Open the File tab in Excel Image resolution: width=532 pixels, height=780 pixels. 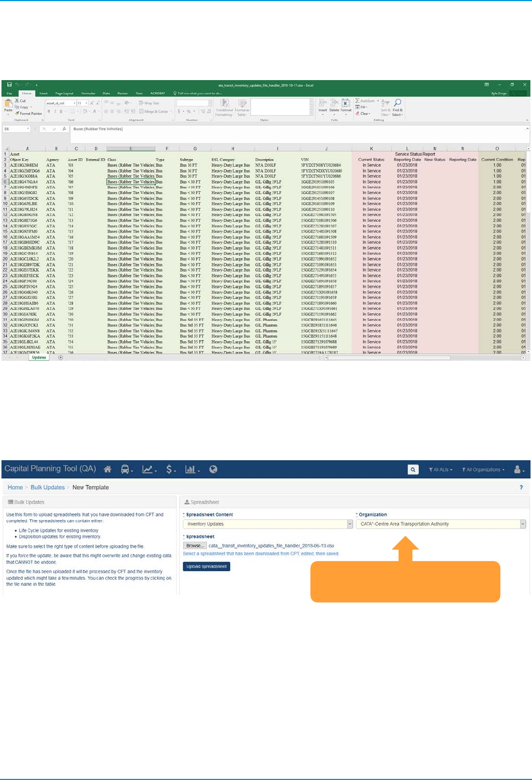(x=9, y=93)
